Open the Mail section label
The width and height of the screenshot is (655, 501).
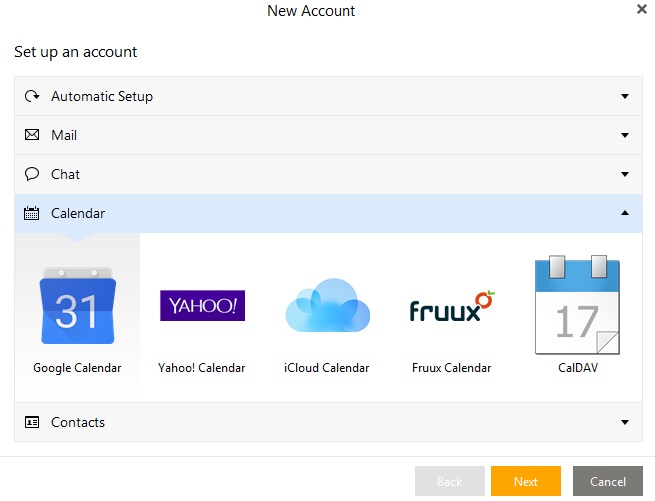coord(64,135)
